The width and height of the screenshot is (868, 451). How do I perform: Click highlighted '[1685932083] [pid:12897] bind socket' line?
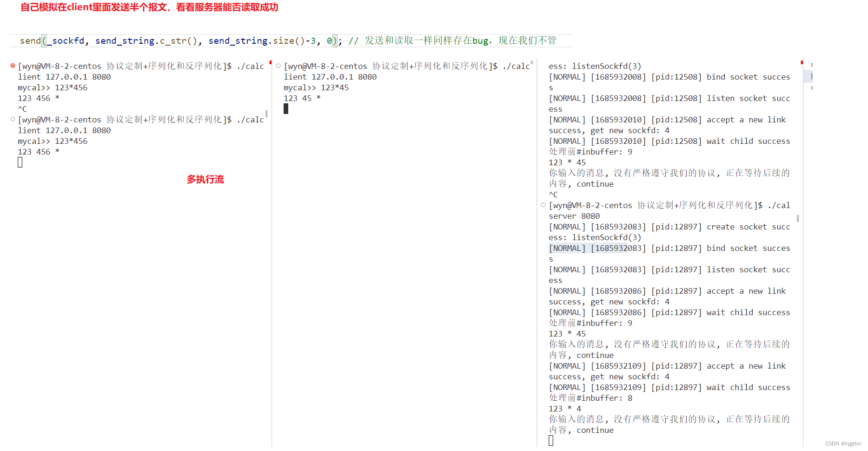tap(669, 248)
